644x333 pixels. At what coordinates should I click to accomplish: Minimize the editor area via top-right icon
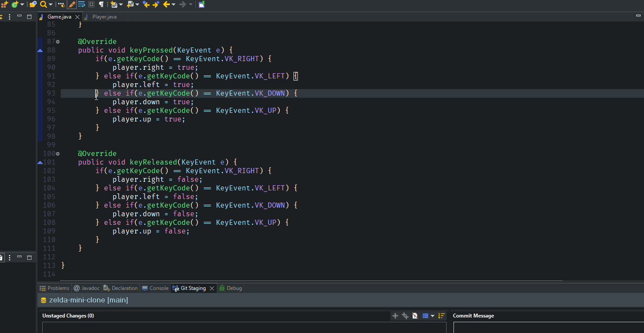(x=638, y=16)
